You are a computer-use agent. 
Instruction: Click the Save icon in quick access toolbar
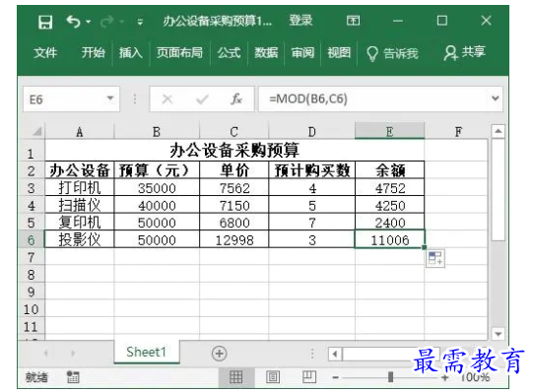[x=45, y=23]
